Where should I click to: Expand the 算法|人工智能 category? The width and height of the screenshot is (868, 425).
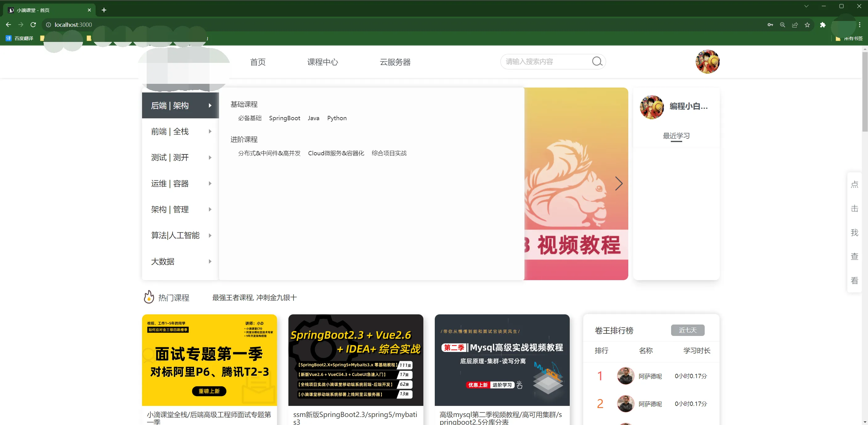(180, 235)
